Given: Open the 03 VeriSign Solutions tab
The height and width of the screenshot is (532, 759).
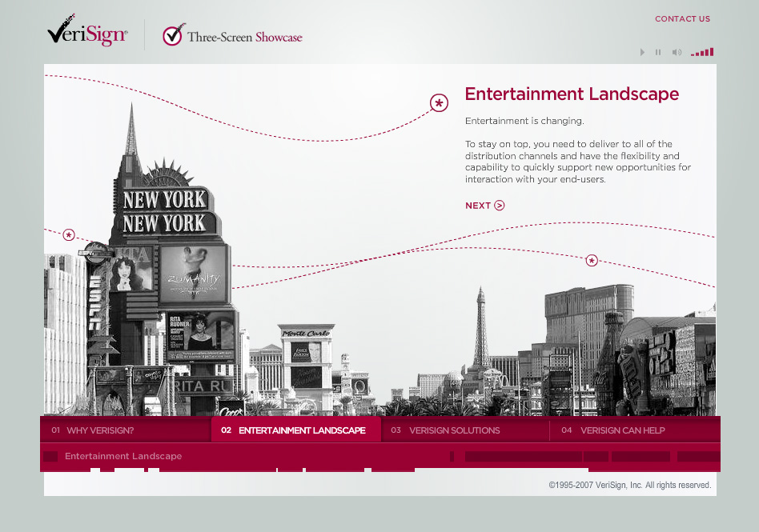Looking at the screenshot, I should click(x=465, y=430).
